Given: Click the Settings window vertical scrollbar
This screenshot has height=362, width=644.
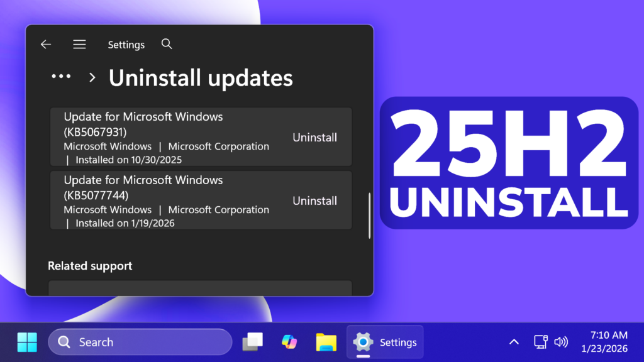Looking at the screenshot, I should coord(369,216).
